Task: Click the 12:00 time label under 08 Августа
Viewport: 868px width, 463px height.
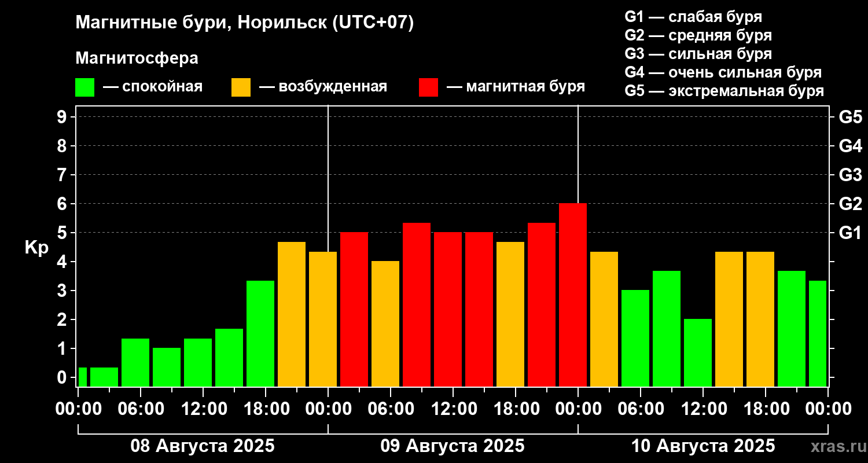Action: click(203, 409)
